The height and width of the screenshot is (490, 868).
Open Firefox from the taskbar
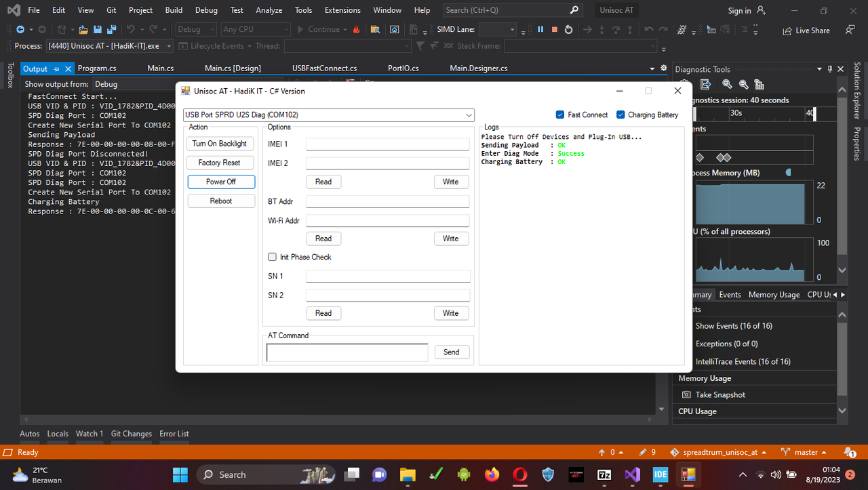[x=492, y=474]
